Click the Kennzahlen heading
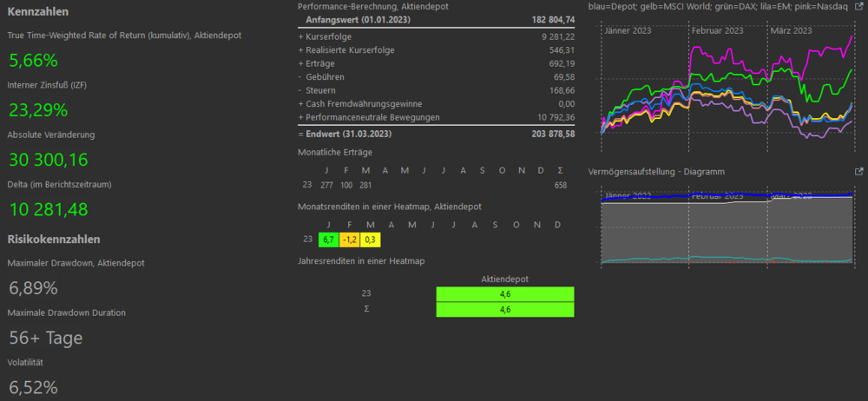868x401 pixels. click(38, 11)
